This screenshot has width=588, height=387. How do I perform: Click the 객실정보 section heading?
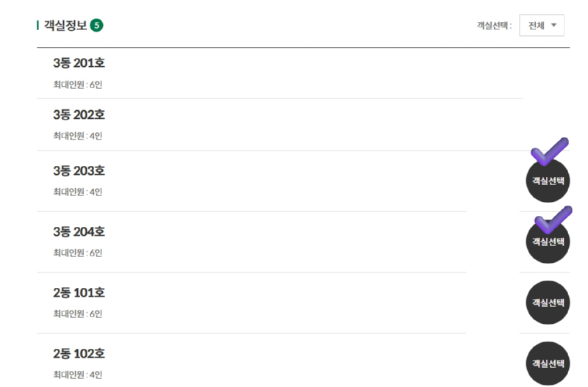coord(65,26)
